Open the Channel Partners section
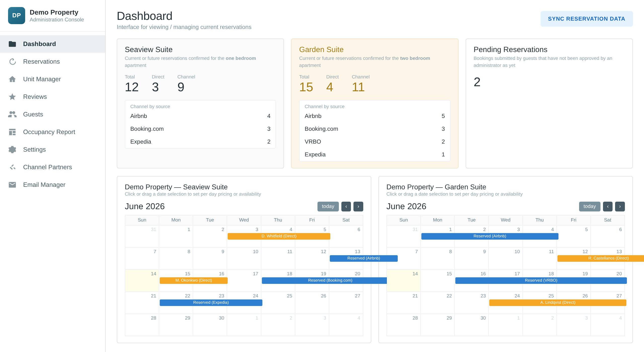Viewport: 644px width, 352px height. pyautogui.click(x=53, y=167)
